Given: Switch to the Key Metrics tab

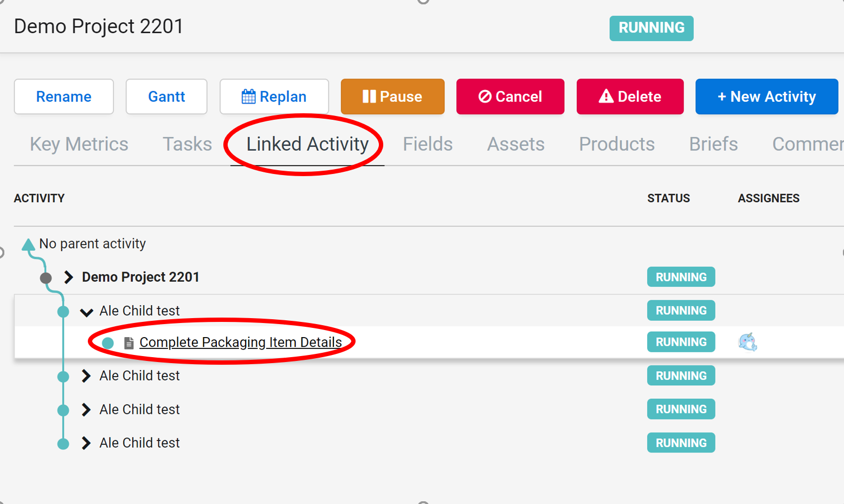Looking at the screenshot, I should tap(79, 144).
